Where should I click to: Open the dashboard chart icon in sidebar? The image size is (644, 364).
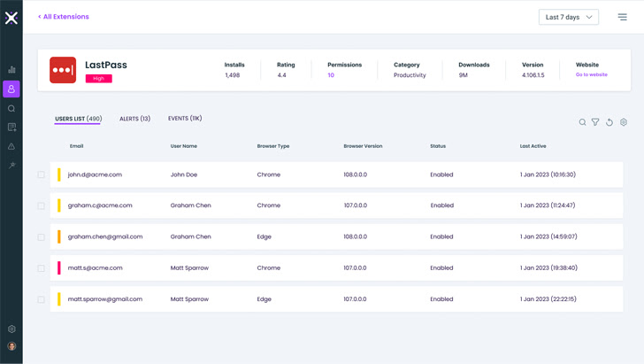(11, 69)
